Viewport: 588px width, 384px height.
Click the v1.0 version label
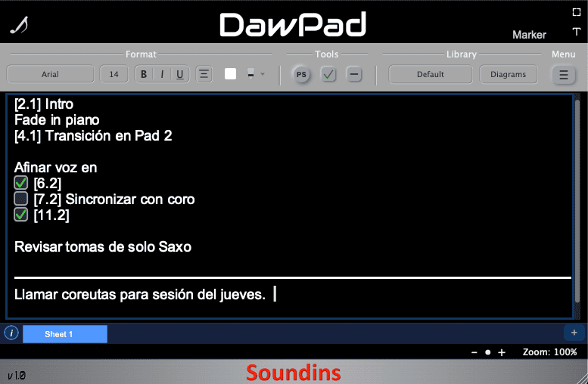pyautogui.click(x=17, y=376)
